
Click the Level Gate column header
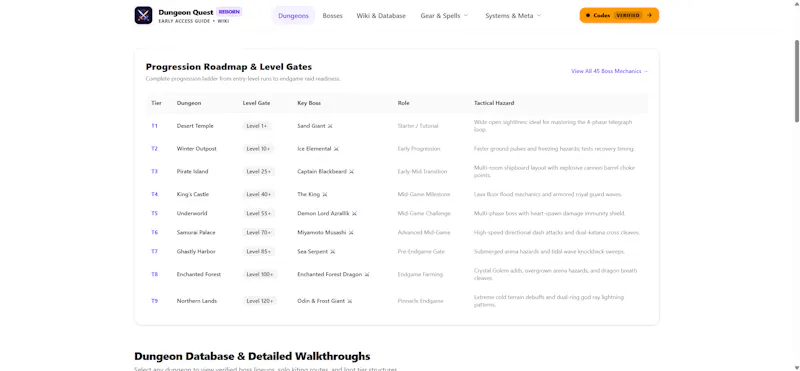click(x=257, y=103)
